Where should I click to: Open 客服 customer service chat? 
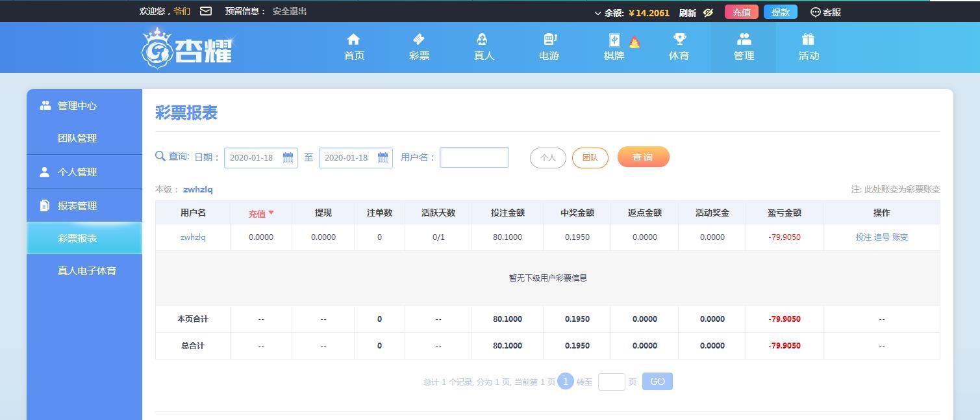click(x=826, y=12)
